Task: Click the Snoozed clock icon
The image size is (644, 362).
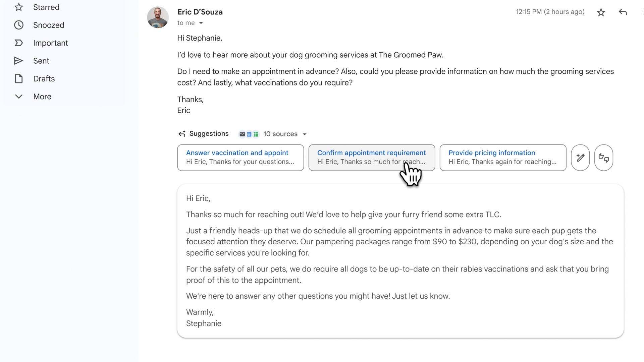Action: [x=19, y=25]
